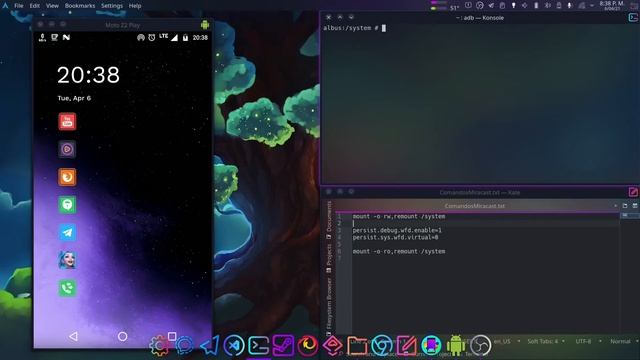Click 'mount -o rw,remount /system' line

(399, 216)
